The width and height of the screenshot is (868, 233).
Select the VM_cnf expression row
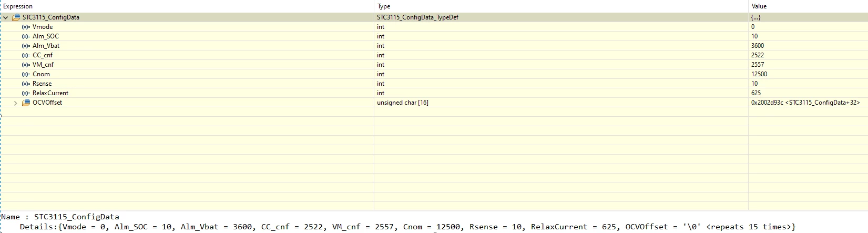(x=434, y=65)
